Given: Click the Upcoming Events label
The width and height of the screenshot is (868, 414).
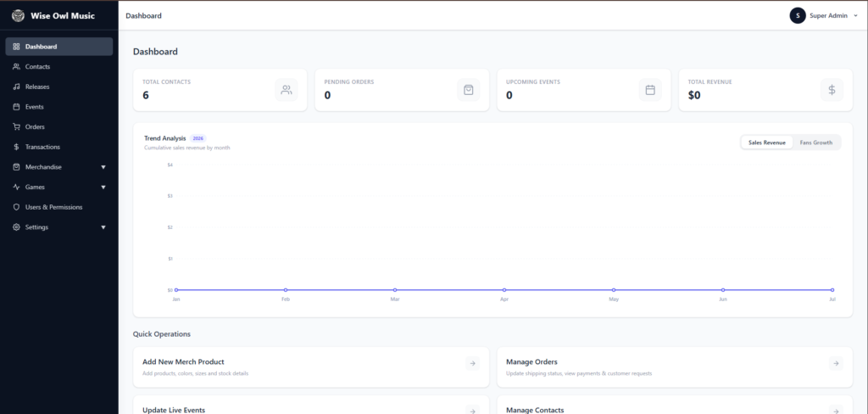Looking at the screenshot, I should tap(533, 82).
